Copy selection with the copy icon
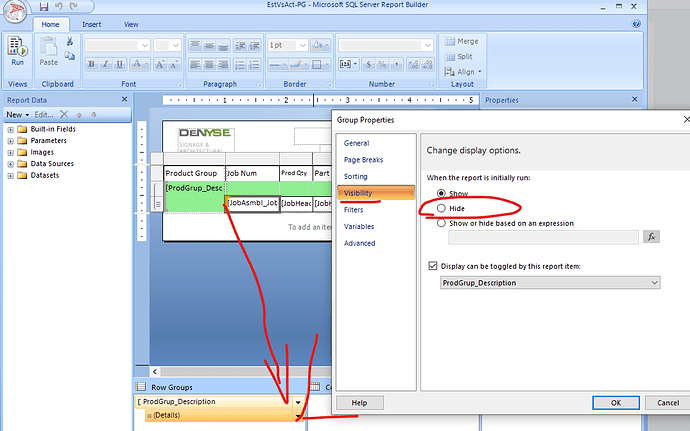This screenshot has width=690, height=431. click(x=70, y=56)
